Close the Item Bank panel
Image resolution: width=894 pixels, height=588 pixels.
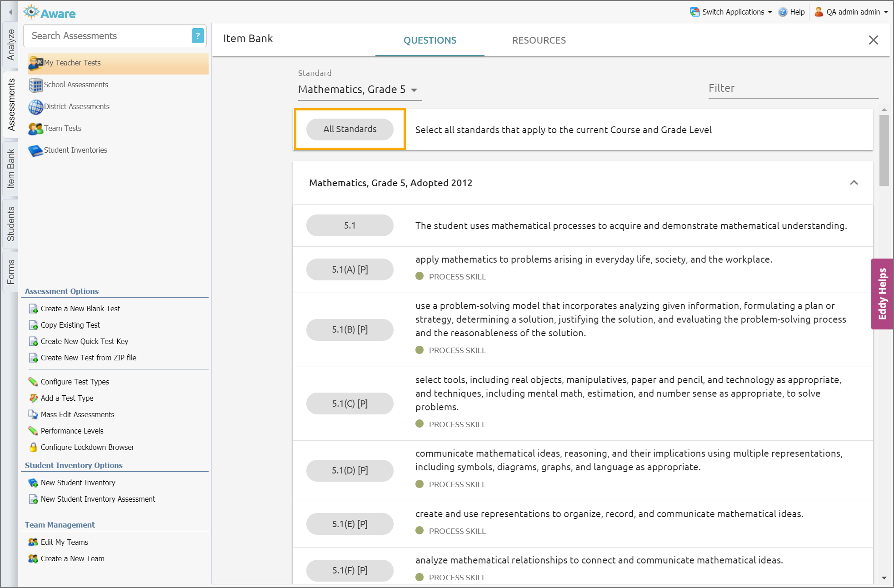click(x=873, y=40)
